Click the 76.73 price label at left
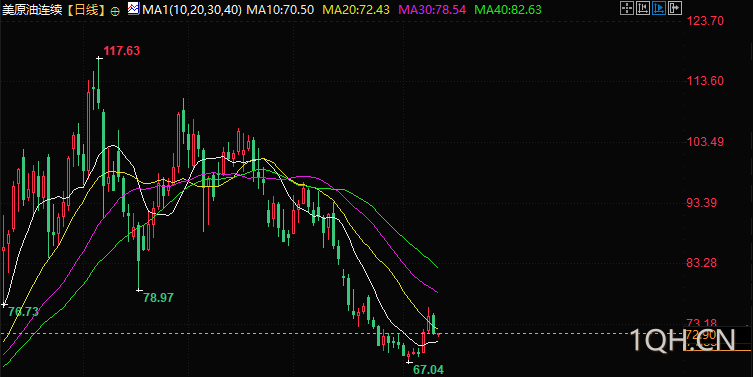Viewport: 753px width, 377px height. point(23,312)
